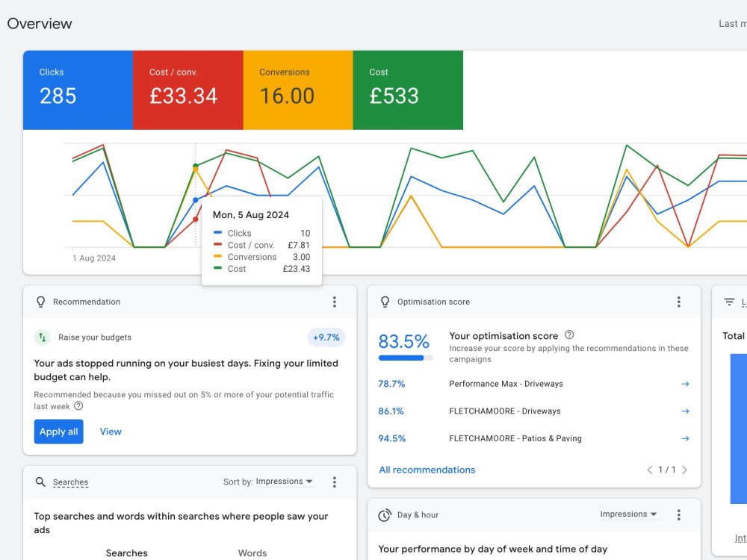Click the help icon beside 'last week'
Image resolution: width=747 pixels, height=560 pixels.
[78, 406]
